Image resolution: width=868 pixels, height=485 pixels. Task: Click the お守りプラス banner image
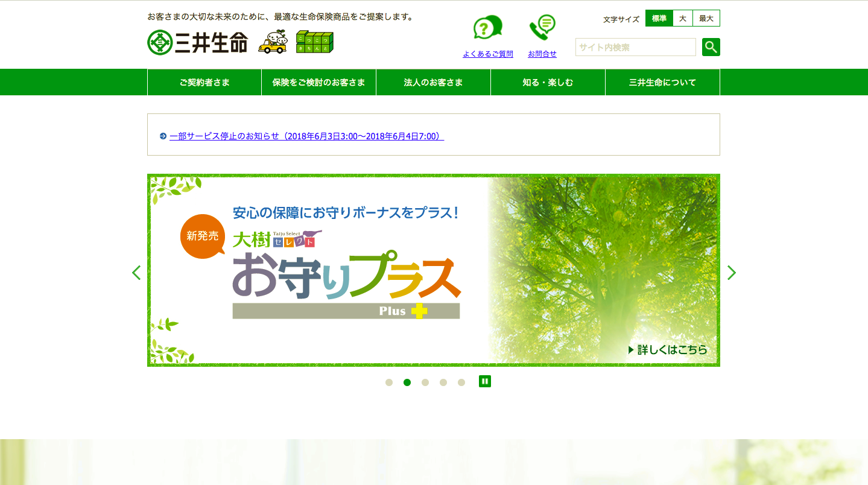pos(434,270)
